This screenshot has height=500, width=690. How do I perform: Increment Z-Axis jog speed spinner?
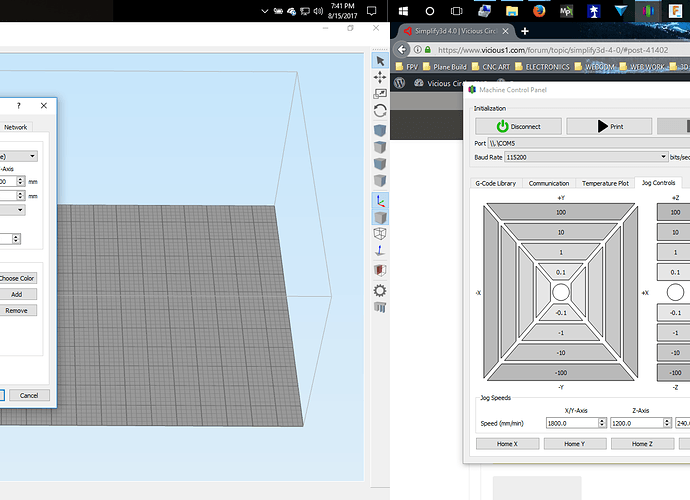(667, 420)
